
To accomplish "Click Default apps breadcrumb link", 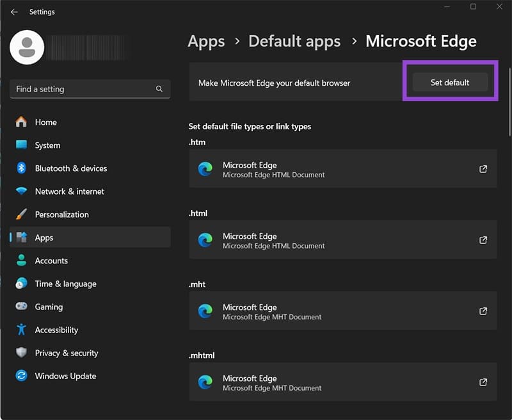I will [294, 42].
